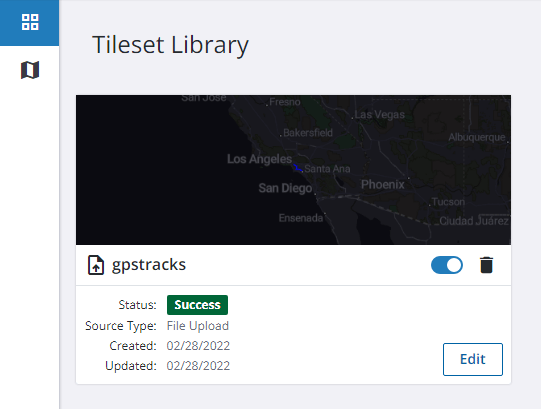Open the Tileset Library grid icon in sidebar
The width and height of the screenshot is (541, 409).
point(30,22)
